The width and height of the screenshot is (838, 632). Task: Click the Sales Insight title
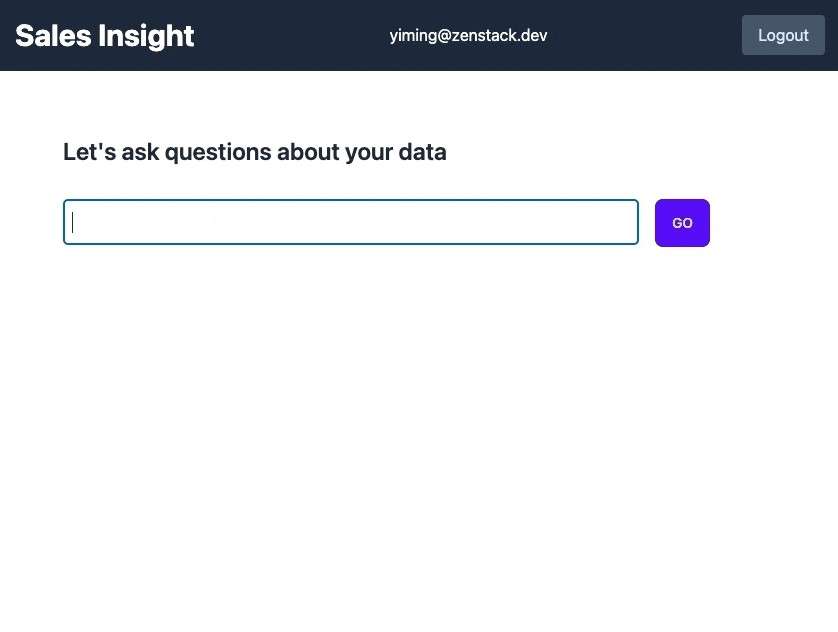(105, 36)
